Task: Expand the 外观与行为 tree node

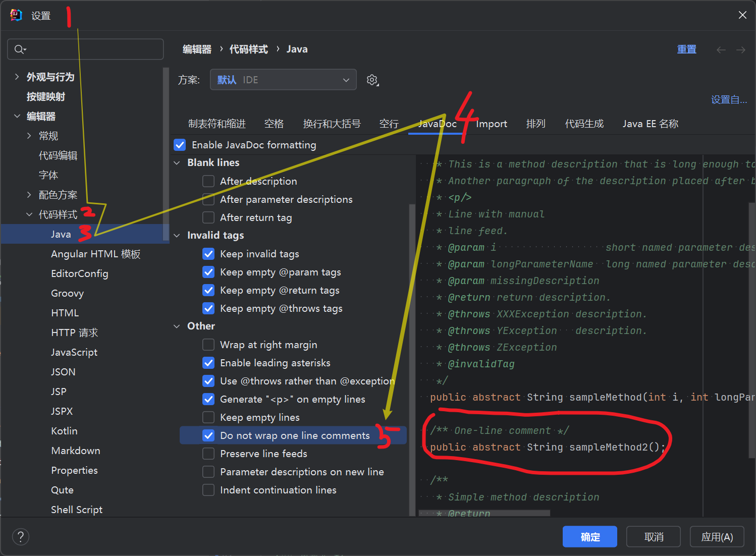Action: [17, 77]
